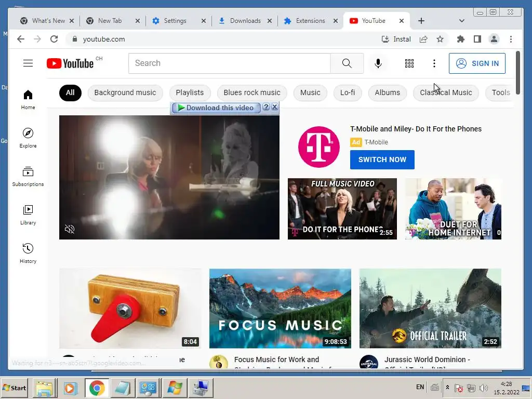This screenshot has height=399, width=532.
Task: Click the SWITCH NOW ad button
Action: tap(382, 159)
